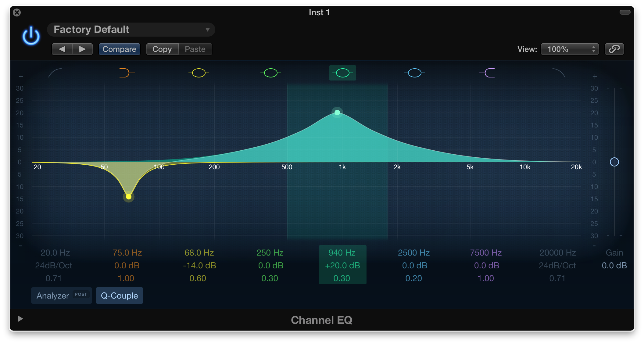644x344 pixels.
Task: Toggle the green 250 Hz band icon
Action: [270, 73]
